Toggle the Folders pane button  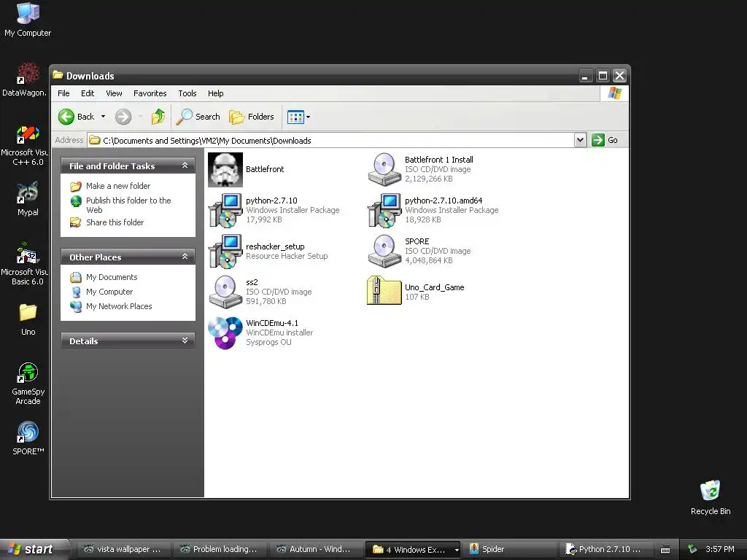coord(252,117)
